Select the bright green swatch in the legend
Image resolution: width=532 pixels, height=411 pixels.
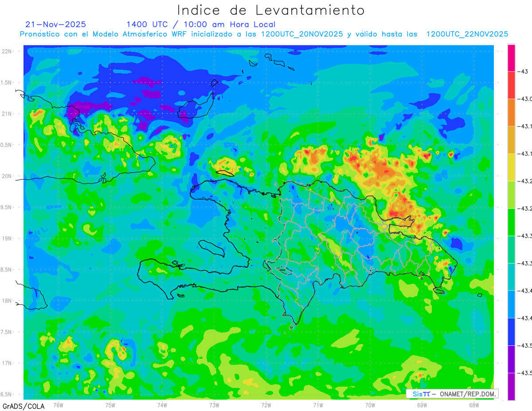[x=511, y=222]
